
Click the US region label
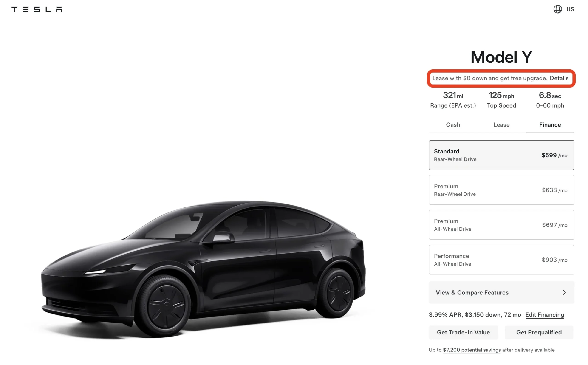coord(571,9)
